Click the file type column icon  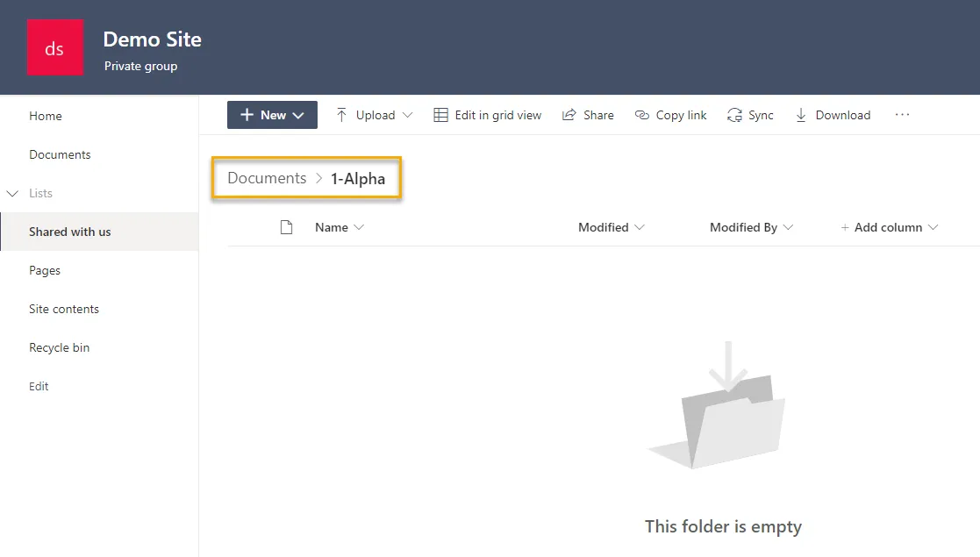tap(286, 227)
